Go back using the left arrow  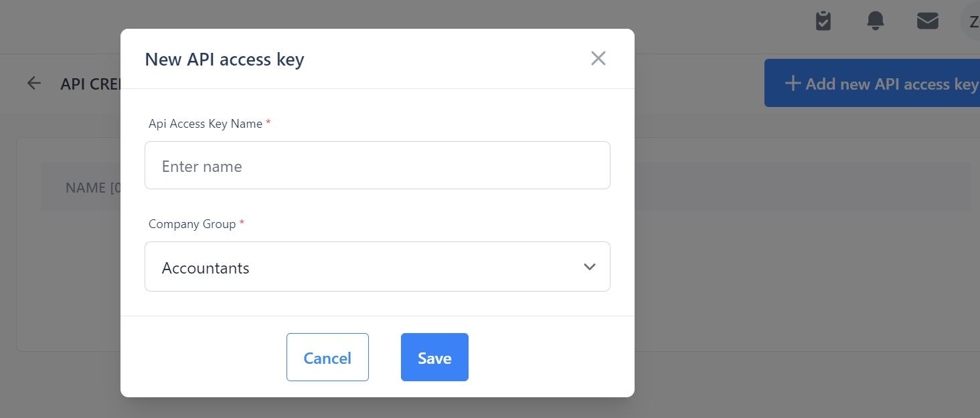point(33,83)
